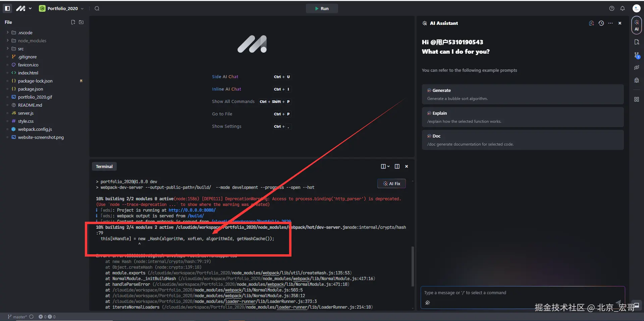Click the sync icon in the status bar
Screen dimensions: 644x321
click(x=32, y=317)
